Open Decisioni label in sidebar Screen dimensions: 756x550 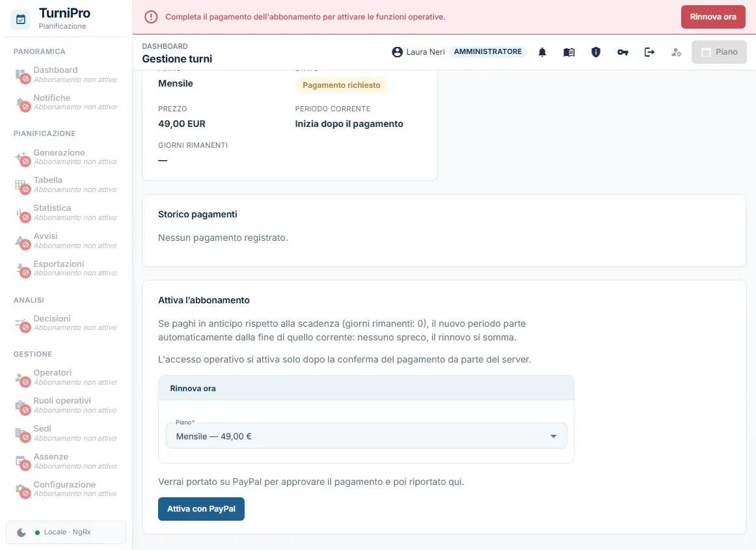(x=51, y=318)
